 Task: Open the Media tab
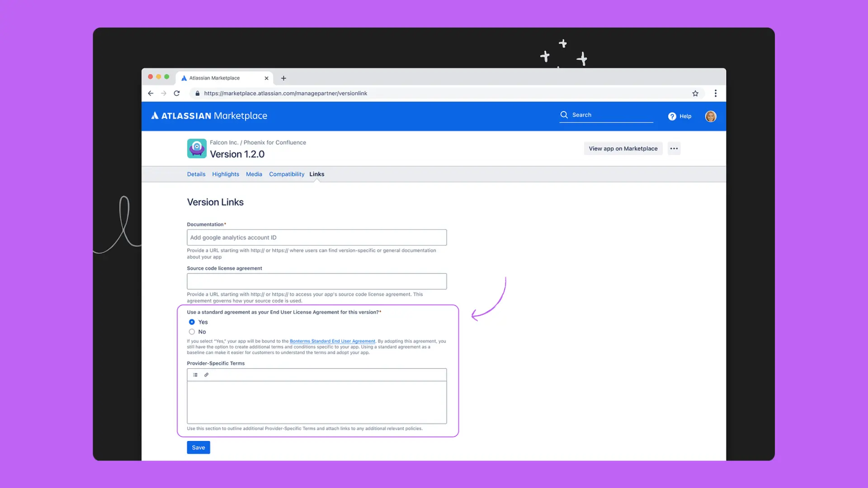click(x=254, y=174)
